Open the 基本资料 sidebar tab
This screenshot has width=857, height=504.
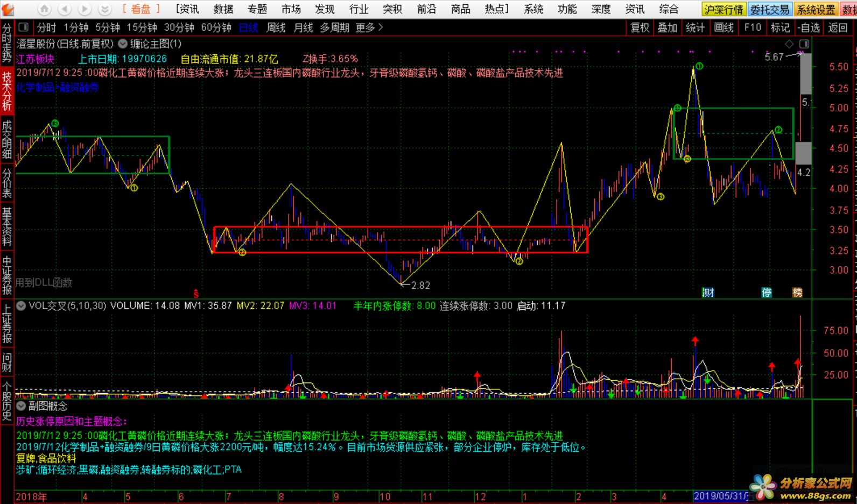[x=6, y=227]
